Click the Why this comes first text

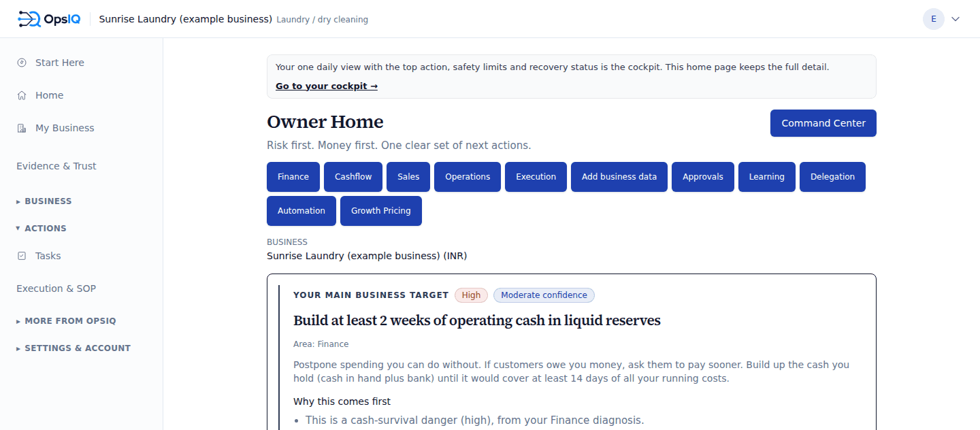pyautogui.click(x=342, y=401)
